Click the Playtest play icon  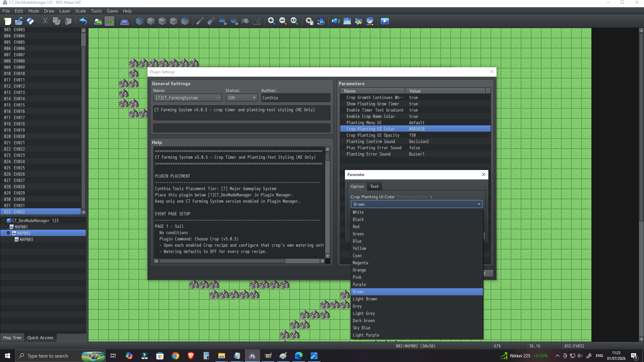coord(385,21)
